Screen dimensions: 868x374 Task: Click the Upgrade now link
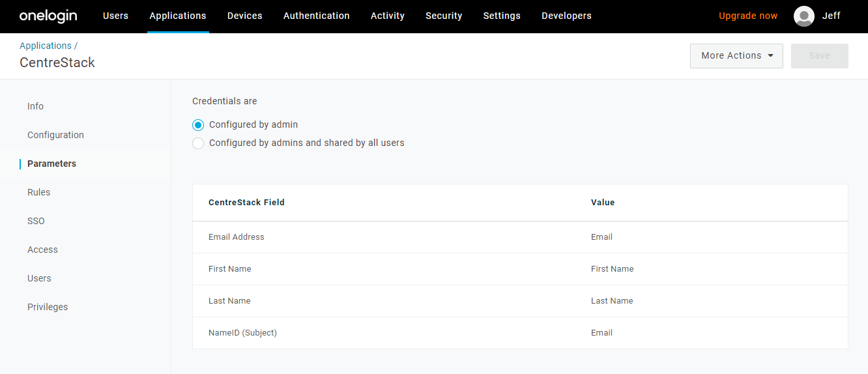(x=748, y=16)
